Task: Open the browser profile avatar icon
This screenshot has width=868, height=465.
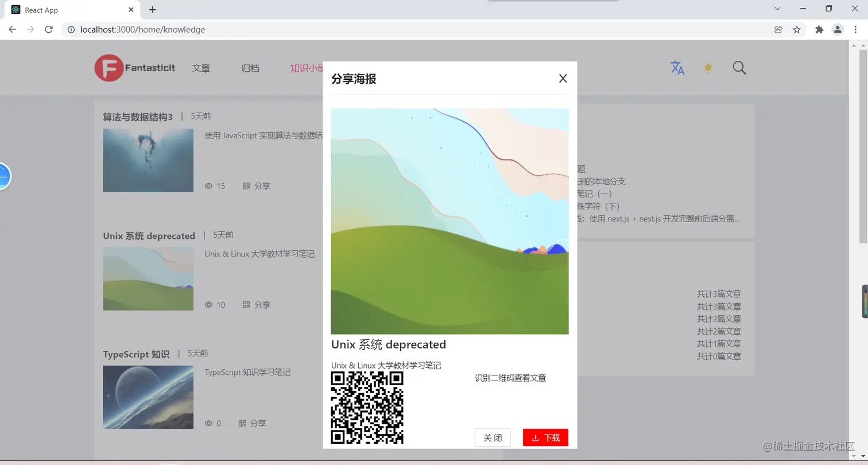Action: pyautogui.click(x=838, y=29)
